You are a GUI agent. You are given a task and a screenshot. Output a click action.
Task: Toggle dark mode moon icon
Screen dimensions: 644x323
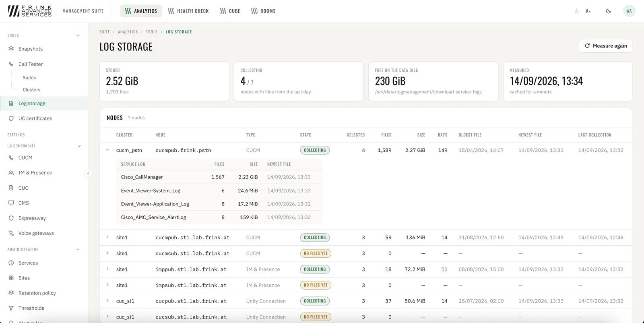coord(608,11)
